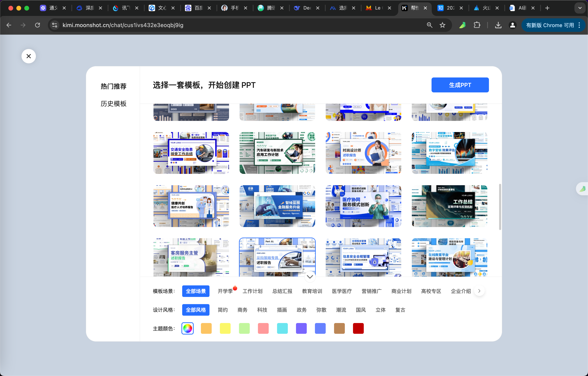Show more scene categories via right arrow

click(x=479, y=291)
